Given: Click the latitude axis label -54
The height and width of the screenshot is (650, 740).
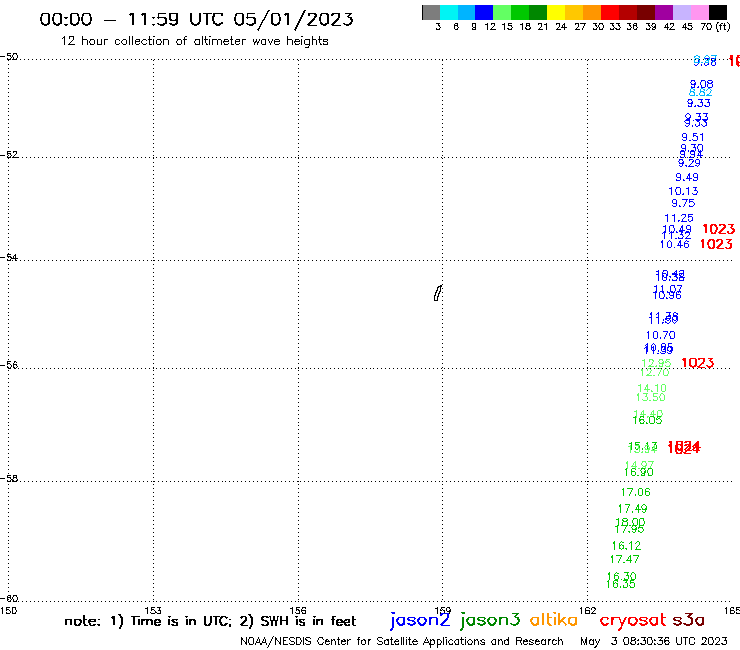Looking at the screenshot, I should [9, 258].
